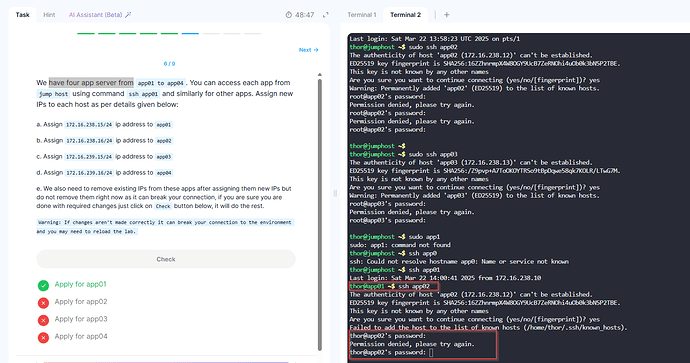Click the green check icon for app01
This screenshot has width=690, height=363.
pos(43,286)
